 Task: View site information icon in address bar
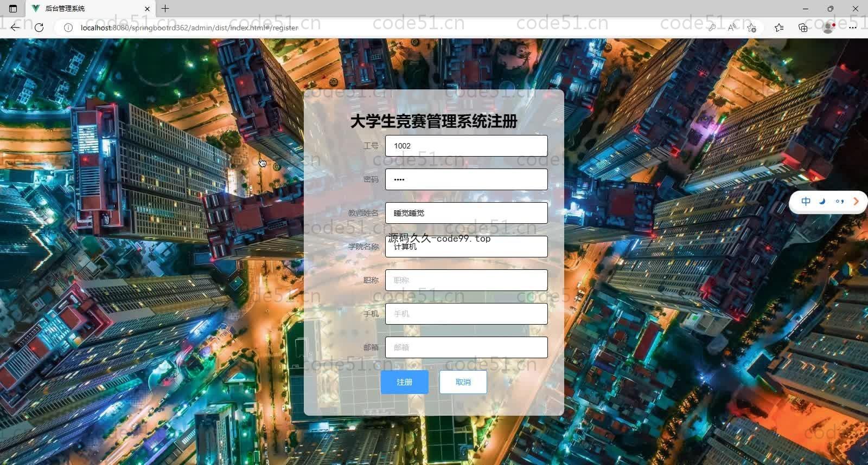pyautogui.click(x=68, y=28)
